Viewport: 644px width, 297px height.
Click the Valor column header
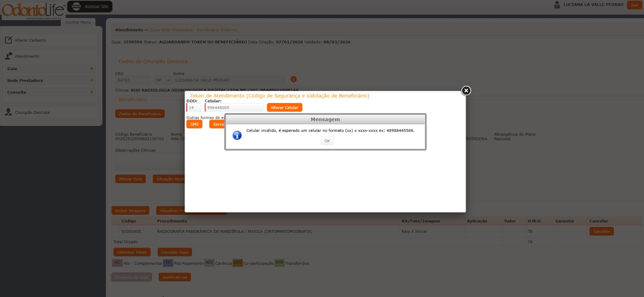(x=510, y=221)
